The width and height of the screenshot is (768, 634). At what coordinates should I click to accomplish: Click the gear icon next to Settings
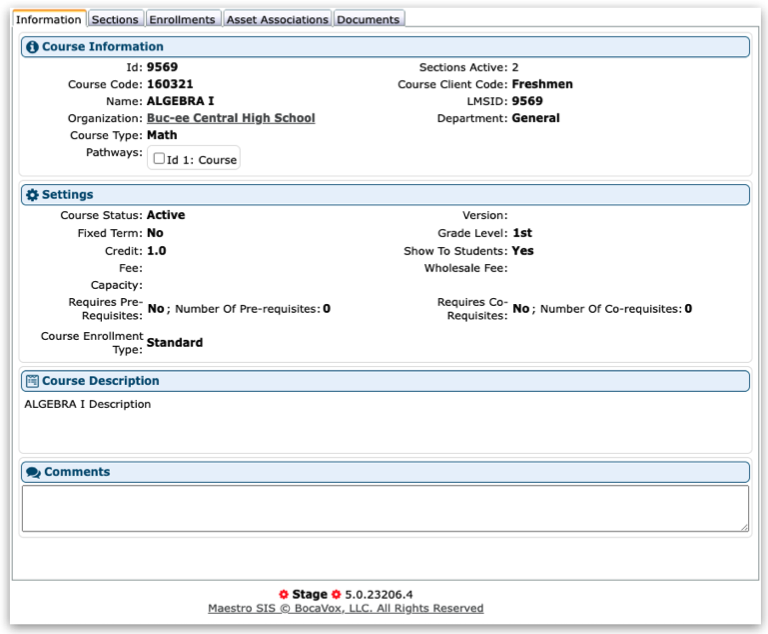(32, 195)
